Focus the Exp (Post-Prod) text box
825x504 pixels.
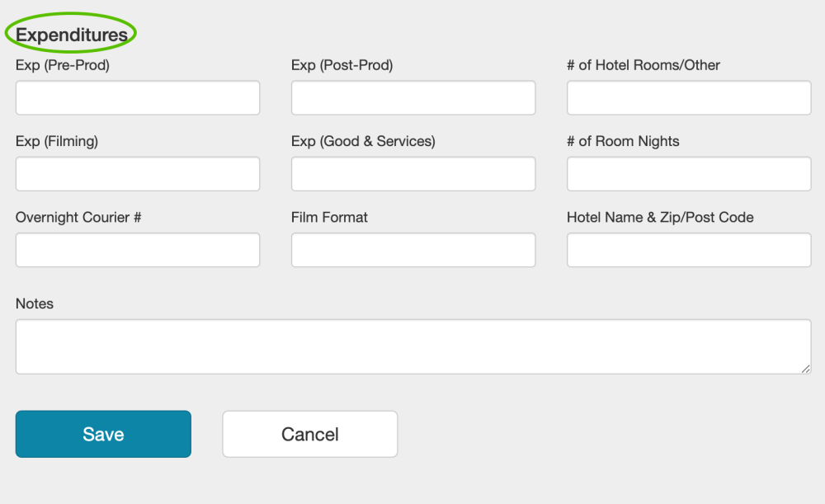[x=413, y=97]
